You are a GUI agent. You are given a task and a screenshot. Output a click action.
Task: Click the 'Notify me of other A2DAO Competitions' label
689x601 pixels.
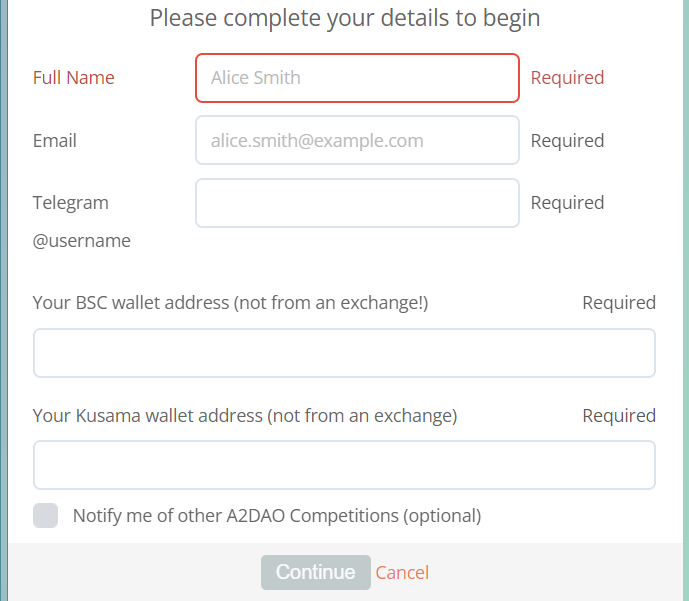[x=277, y=516]
